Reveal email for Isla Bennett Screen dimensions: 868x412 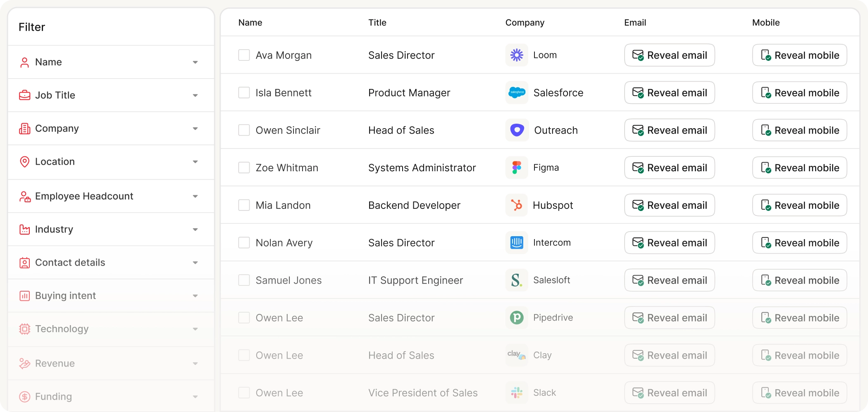(670, 93)
